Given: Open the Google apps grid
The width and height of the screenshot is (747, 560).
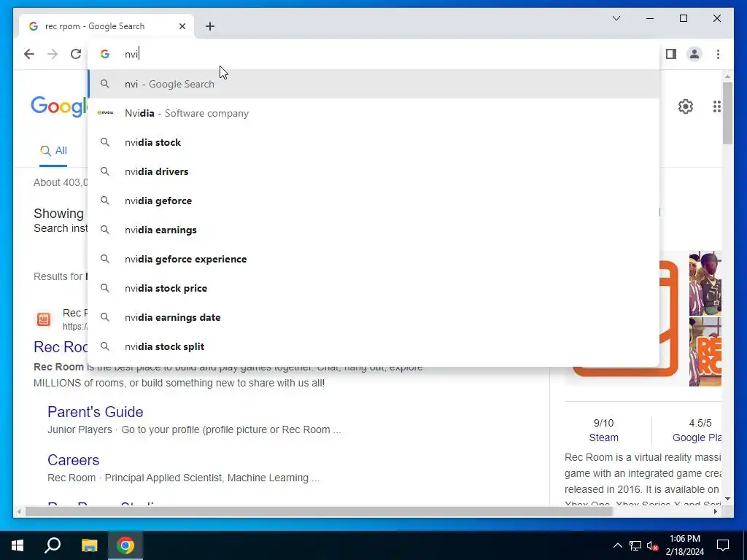Looking at the screenshot, I should [x=716, y=106].
